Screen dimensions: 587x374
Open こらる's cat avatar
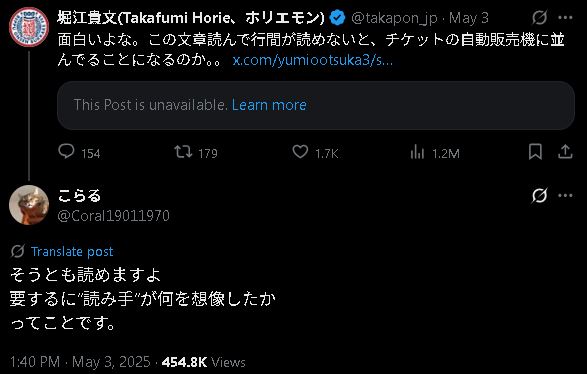[x=29, y=205]
